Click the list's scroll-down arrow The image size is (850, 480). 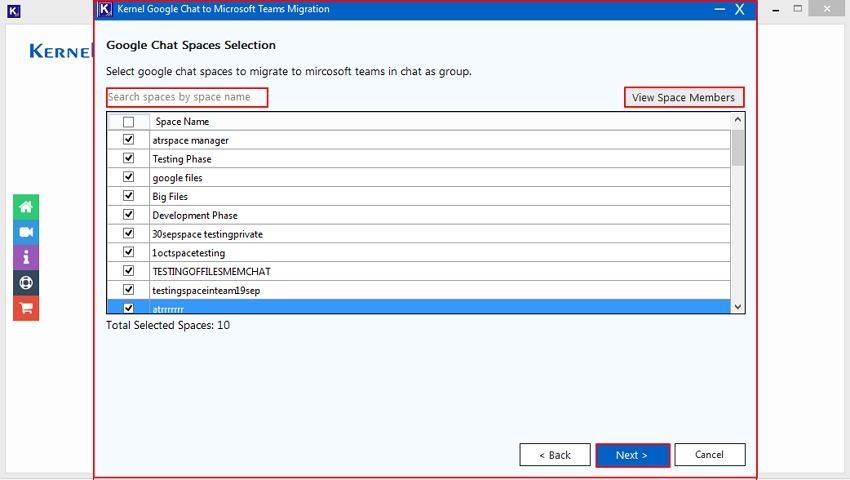coord(738,306)
